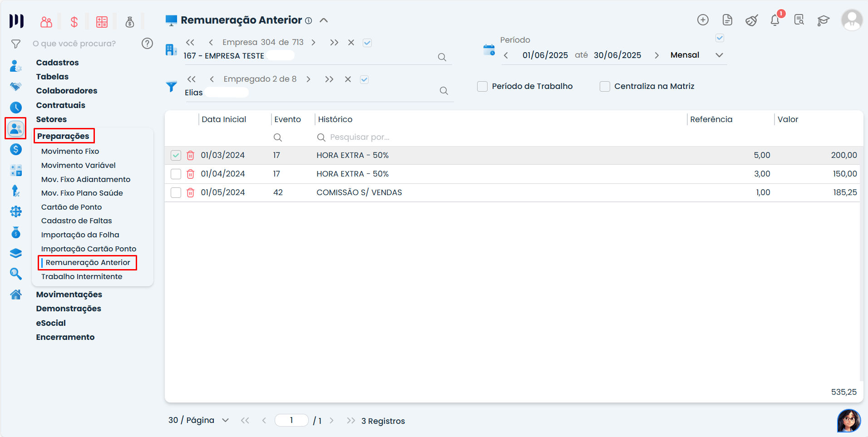868x437 pixels.
Task: Clear the selected company with X
Action: point(351,43)
